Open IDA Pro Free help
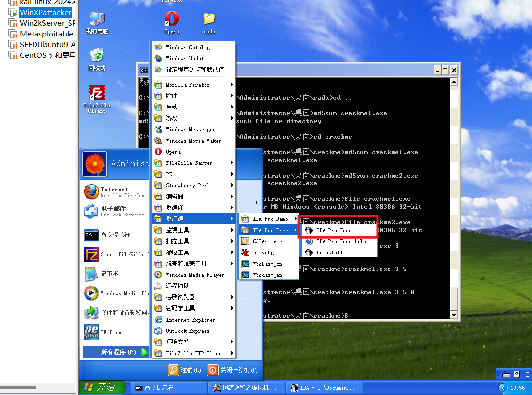 339,241
